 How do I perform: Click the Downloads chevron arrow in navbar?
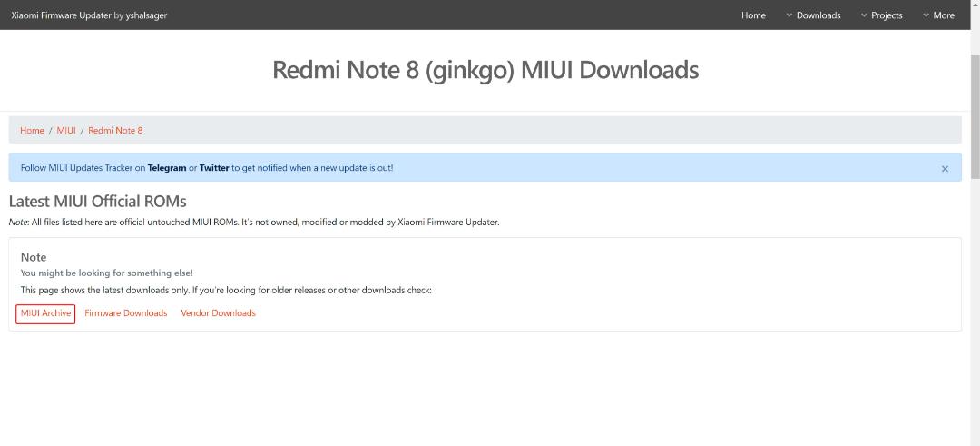tap(789, 15)
